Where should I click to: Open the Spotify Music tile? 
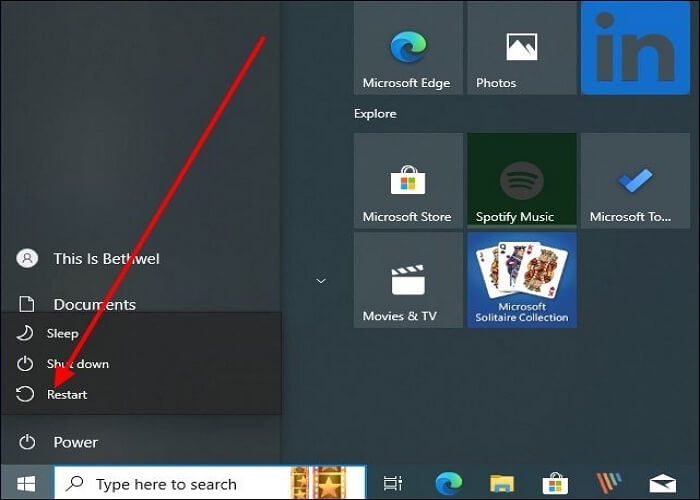(521, 181)
